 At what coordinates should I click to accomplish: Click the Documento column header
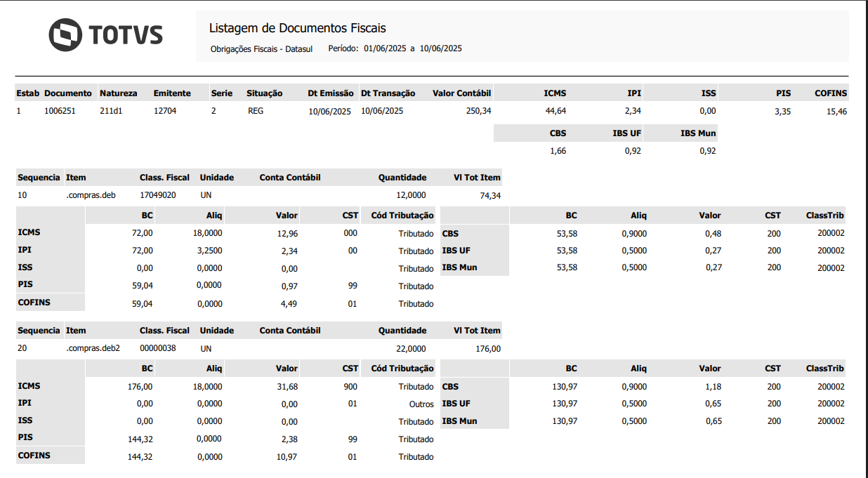pos(68,93)
